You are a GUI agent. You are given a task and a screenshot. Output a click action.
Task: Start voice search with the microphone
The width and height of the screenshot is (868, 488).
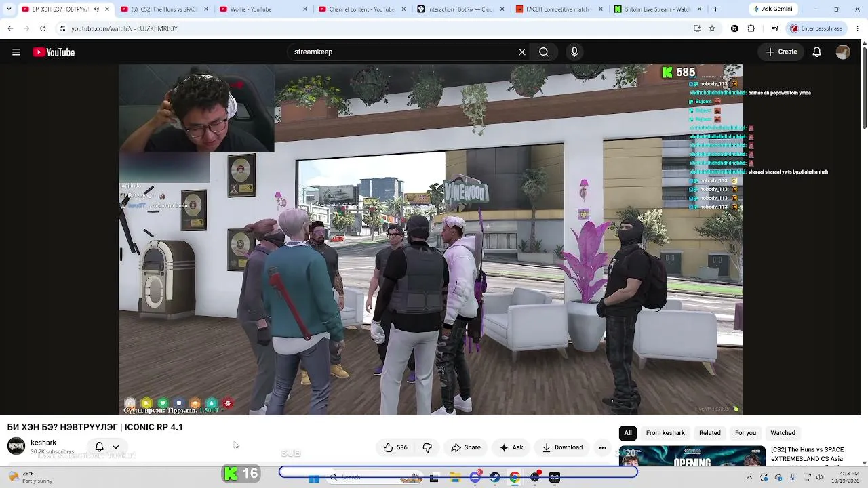pyautogui.click(x=574, y=52)
